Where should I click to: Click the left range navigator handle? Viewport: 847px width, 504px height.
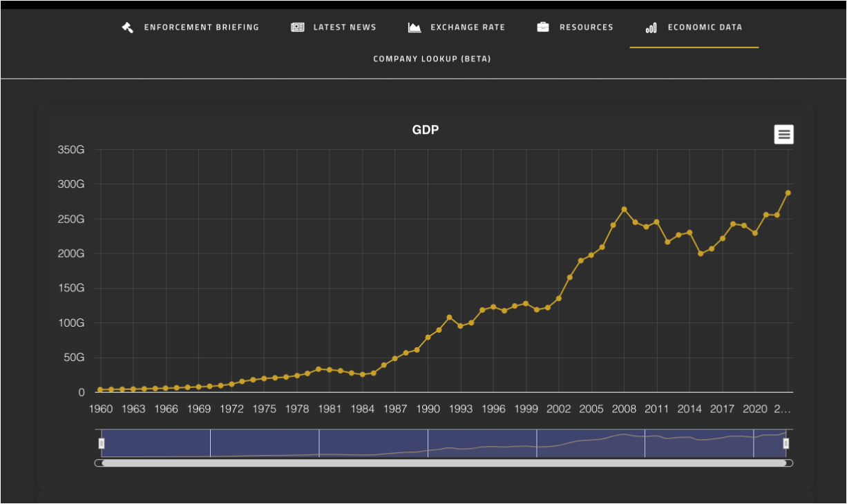pos(102,443)
